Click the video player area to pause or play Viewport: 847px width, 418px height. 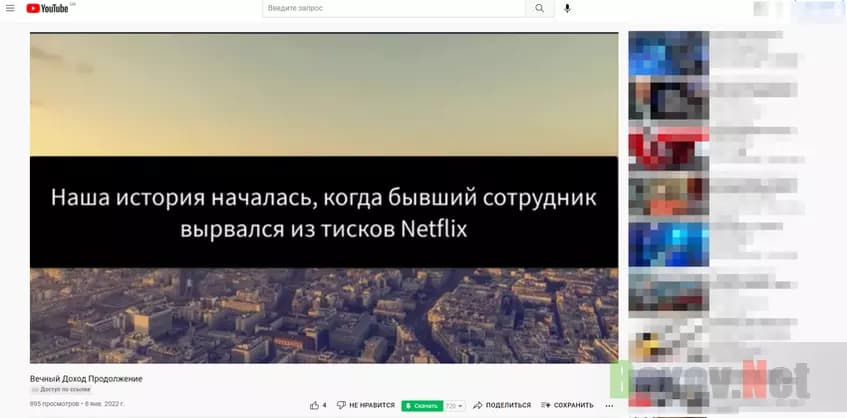[324, 198]
